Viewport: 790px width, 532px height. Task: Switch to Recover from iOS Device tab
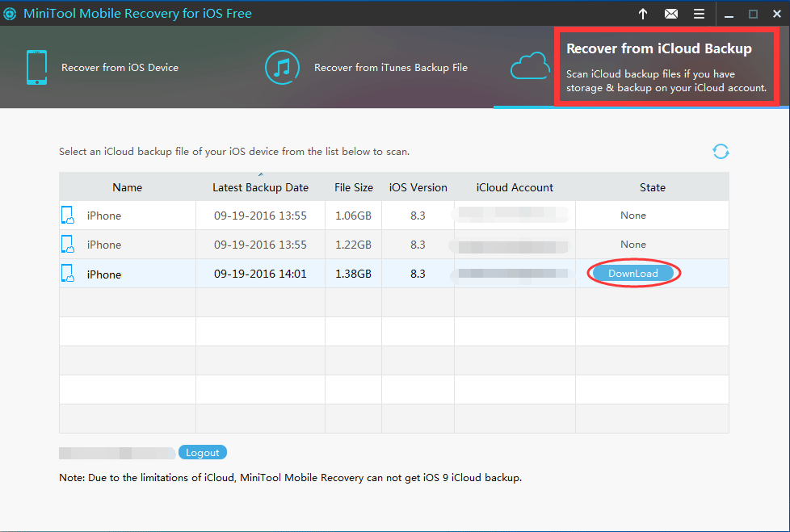coord(120,68)
